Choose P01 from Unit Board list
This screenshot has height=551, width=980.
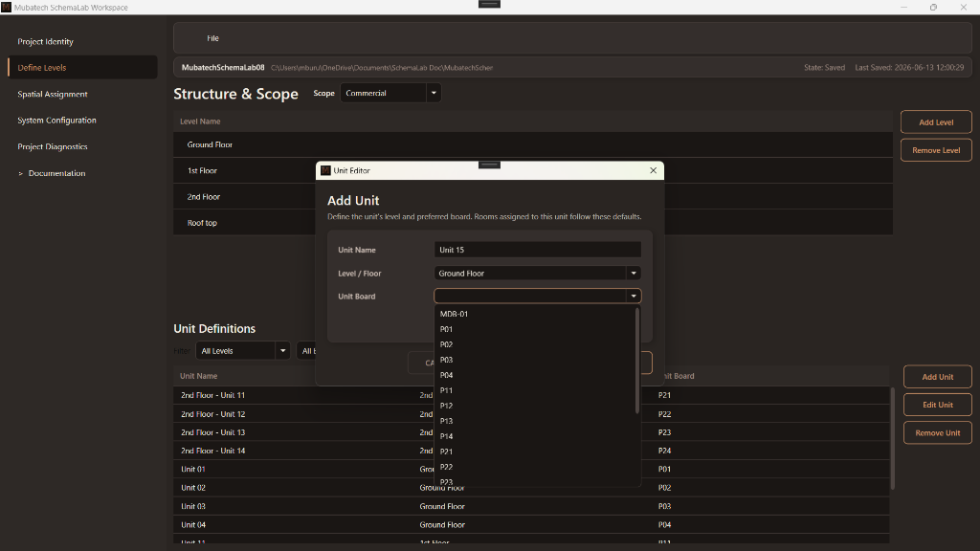click(535, 329)
